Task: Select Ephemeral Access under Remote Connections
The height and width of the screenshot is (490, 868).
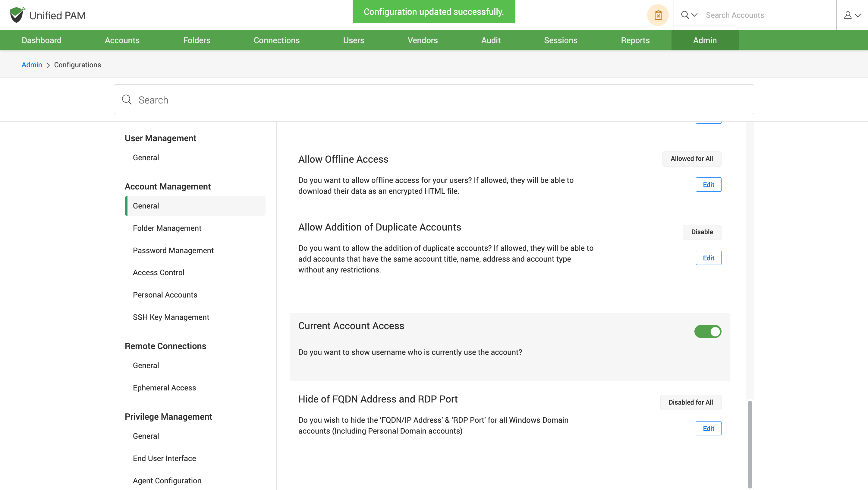Action: point(164,387)
